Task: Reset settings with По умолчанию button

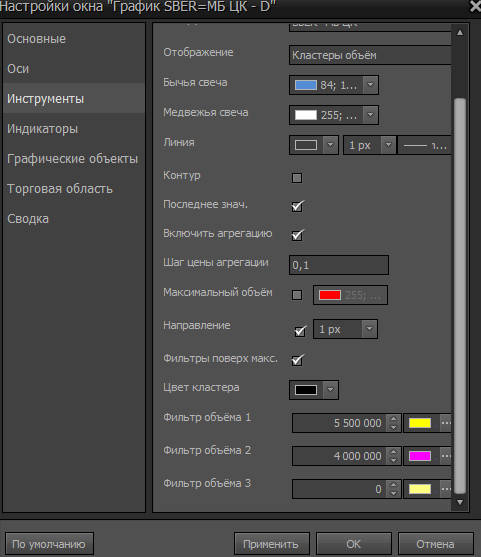Action: (x=49, y=544)
